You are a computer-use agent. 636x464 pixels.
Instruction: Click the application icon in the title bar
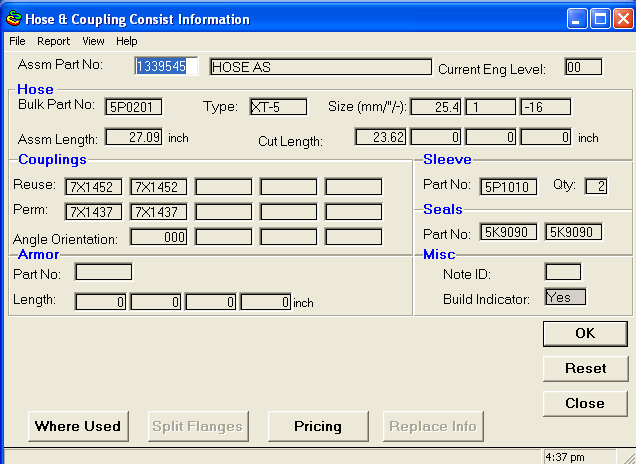(13, 19)
